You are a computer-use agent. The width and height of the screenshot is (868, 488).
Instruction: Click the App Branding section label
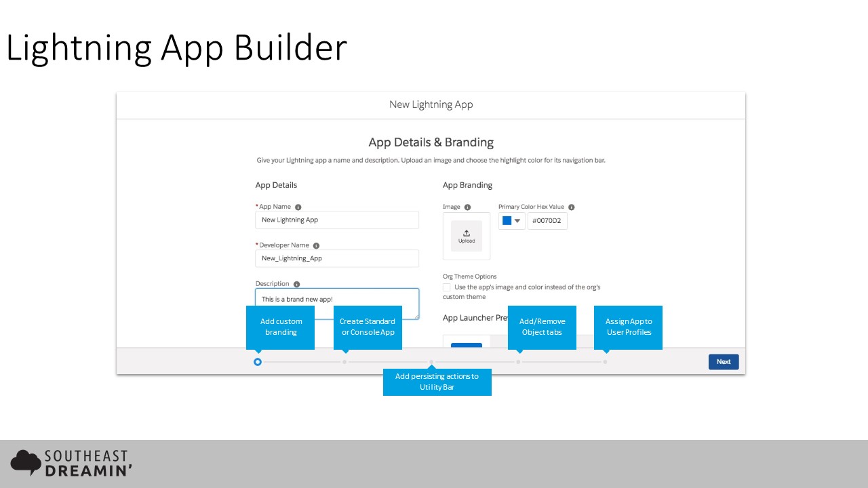[x=468, y=185]
